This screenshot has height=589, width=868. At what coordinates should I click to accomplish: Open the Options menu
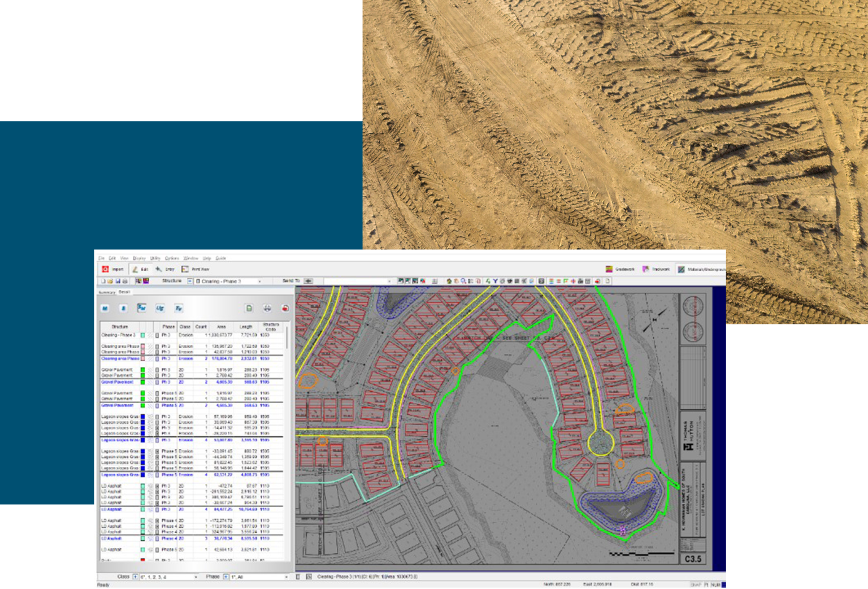171,258
